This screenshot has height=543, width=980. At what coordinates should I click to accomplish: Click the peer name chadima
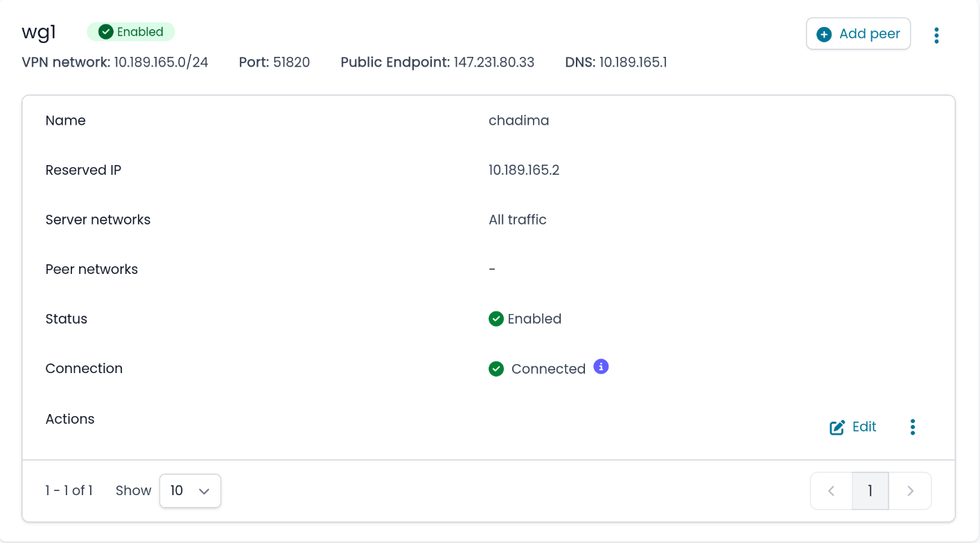pyautogui.click(x=518, y=121)
